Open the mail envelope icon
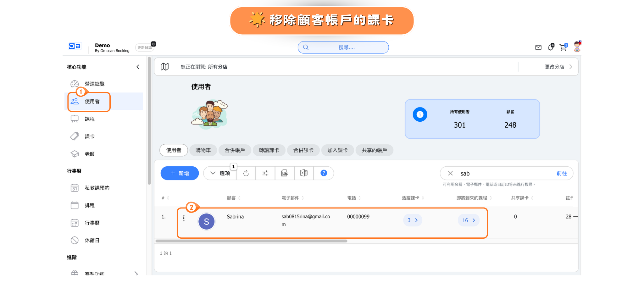 (538, 47)
